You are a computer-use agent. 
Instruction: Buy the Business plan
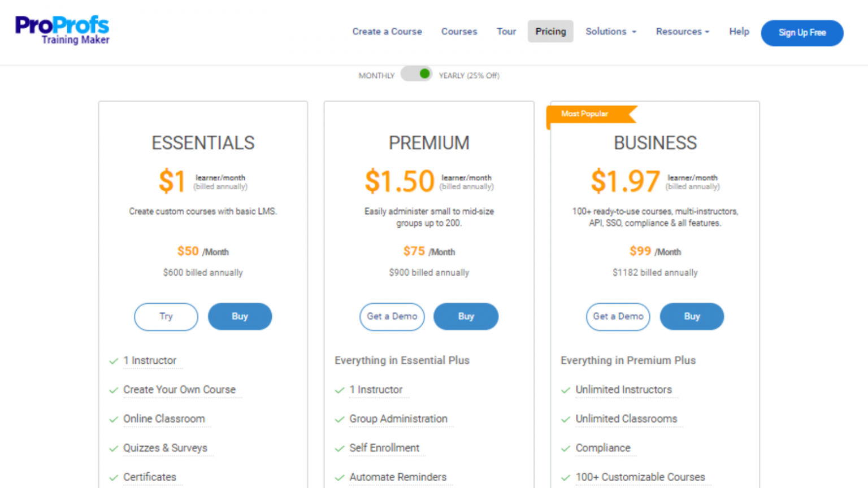coord(692,316)
